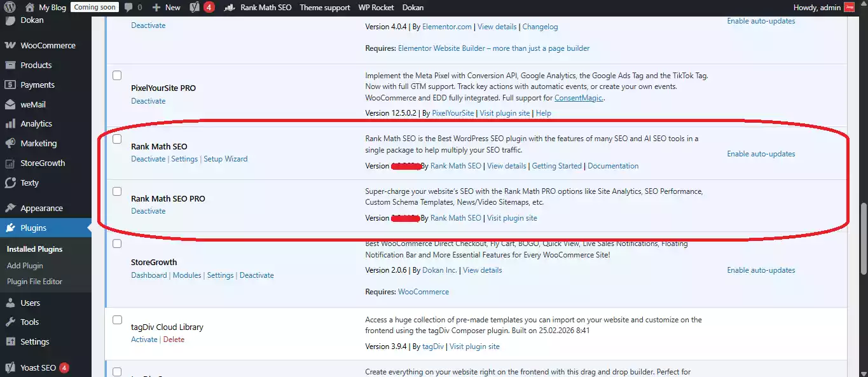
Task: Click the Users person icon in sidebar
Action: (x=10, y=303)
